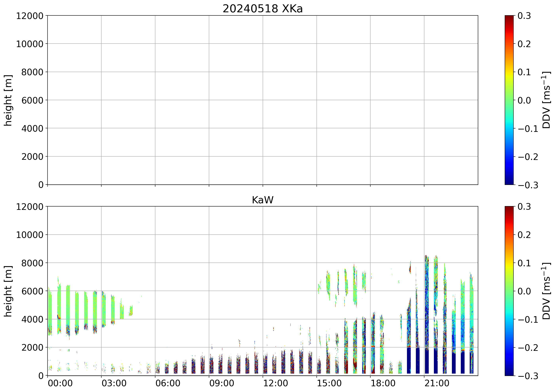This screenshot has width=556, height=392.
Task: Click the top colorbar DDV unit label
Action: (x=546, y=100)
